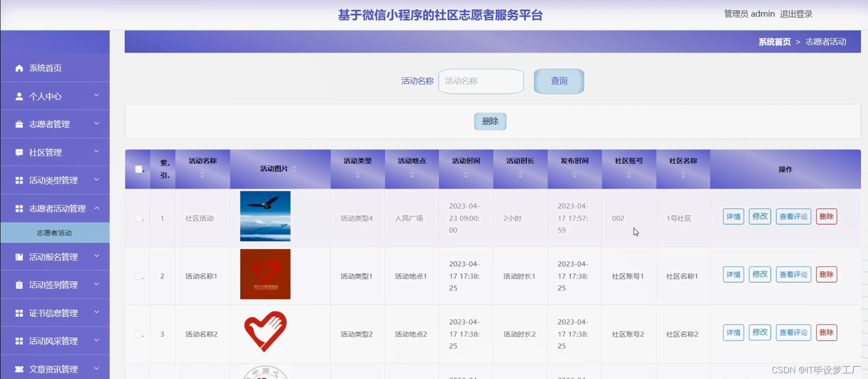The width and height of the screenshot is (868, 379).
Task: Expand the 活动风采管理 menu chevron
Action: click(x=97, y=340)
